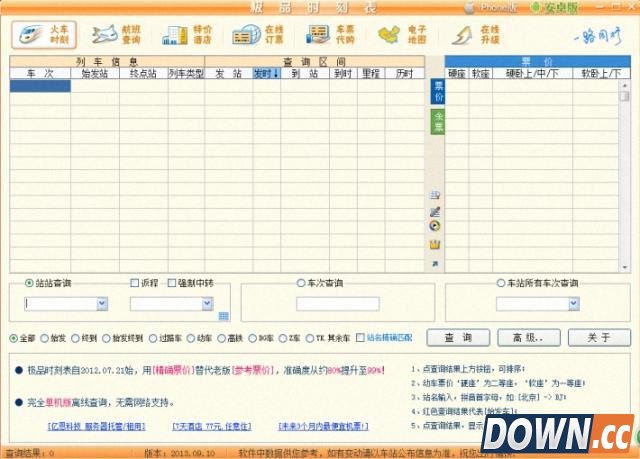Image resolution: width=640 pixels, height=459 pixels.
Task: Sort by the 到时 column header
Action: pos(343,73)
